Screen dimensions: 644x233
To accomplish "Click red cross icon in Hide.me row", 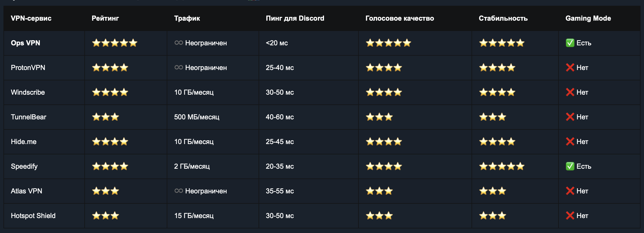I will pyautogui.click(x=570, y=142).
